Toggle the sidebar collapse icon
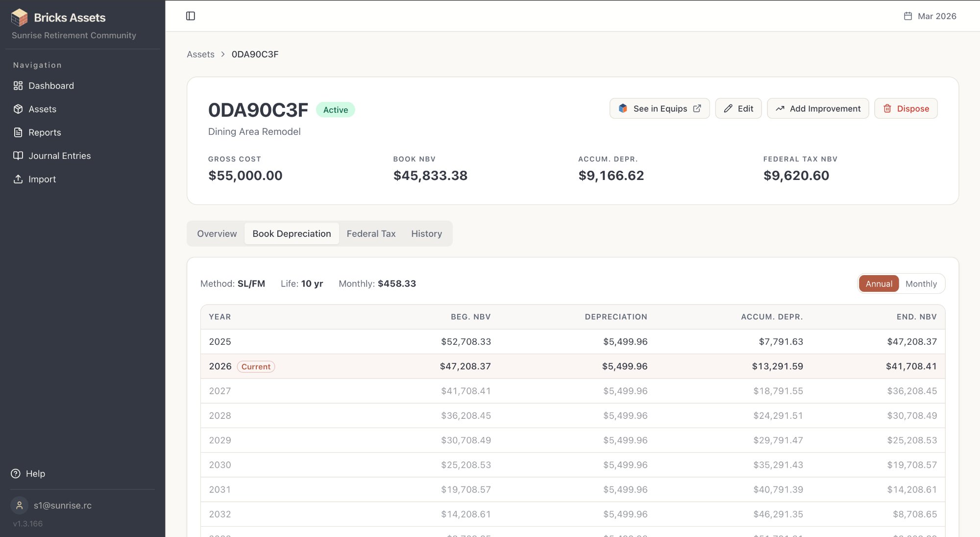The image size is (980, 537). pos(191,16)
